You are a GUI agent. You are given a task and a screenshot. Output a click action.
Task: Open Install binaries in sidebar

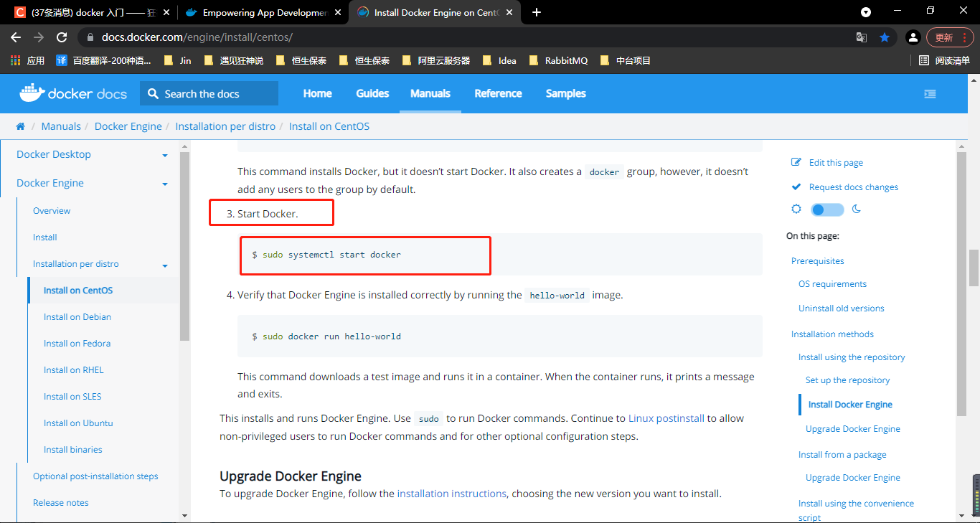(72, 450)
